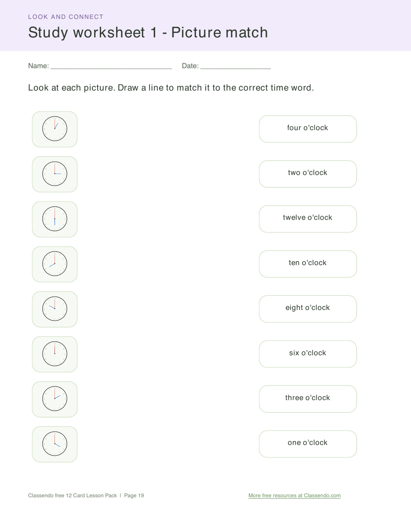This screenshot has height=532, width=411.
Task: Click the "ten o'clock" word box
Action: [x=308, y=264]
